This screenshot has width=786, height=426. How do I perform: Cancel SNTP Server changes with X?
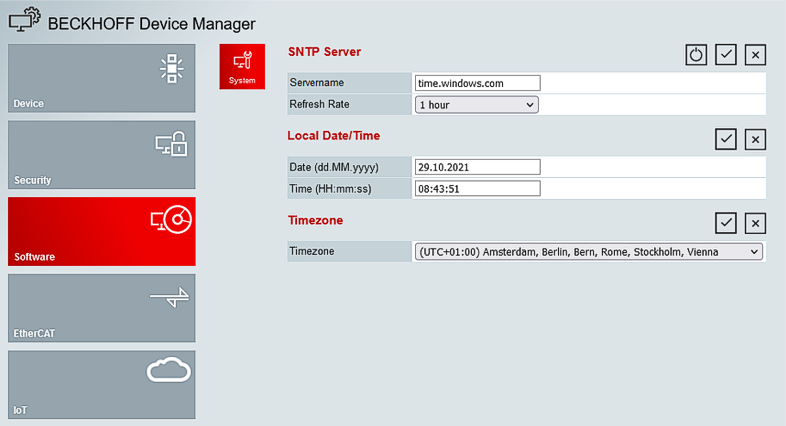tap(755, 55)
